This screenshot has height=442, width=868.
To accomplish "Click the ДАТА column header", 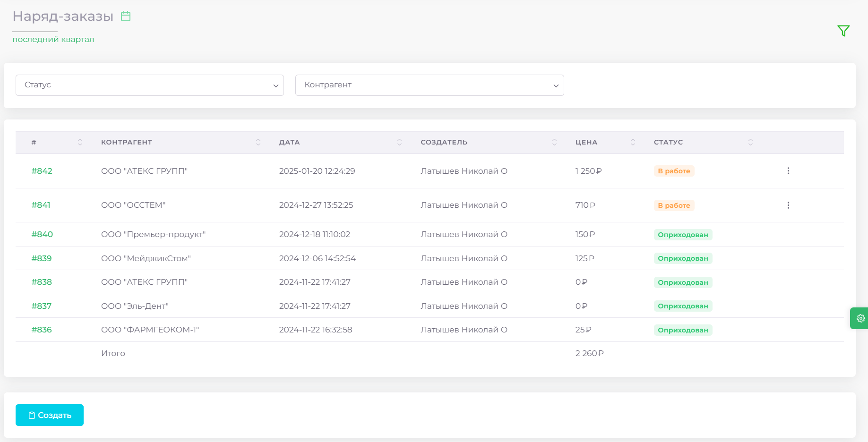I will (x=289, y=142).
